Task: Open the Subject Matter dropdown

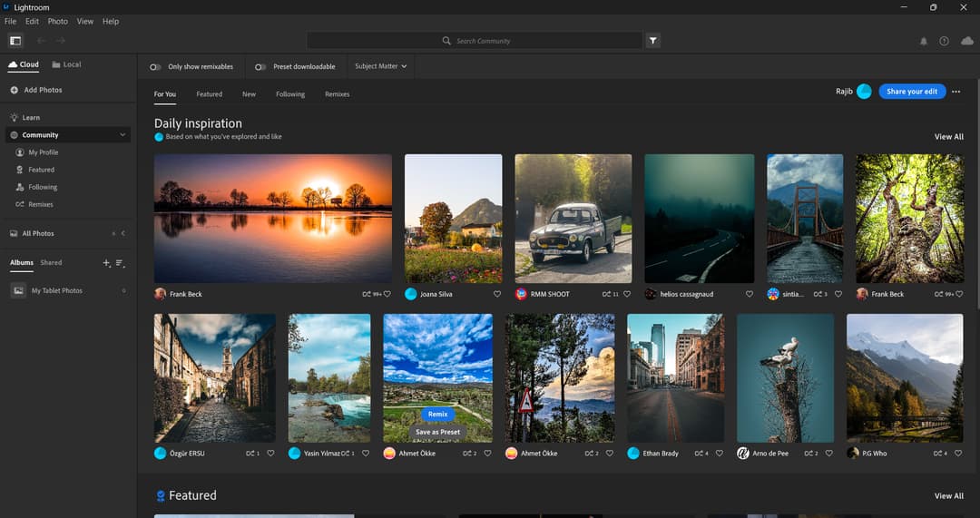Action: tap(380, 66)
